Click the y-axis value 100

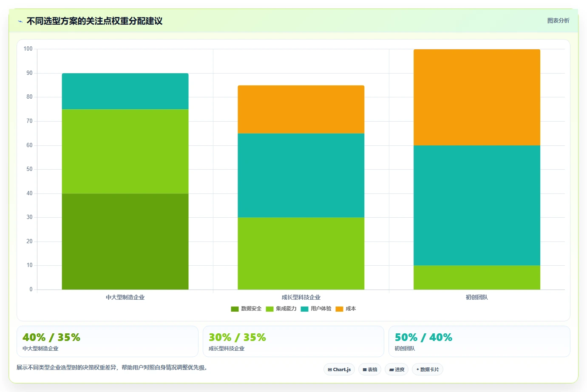point(28,49)
